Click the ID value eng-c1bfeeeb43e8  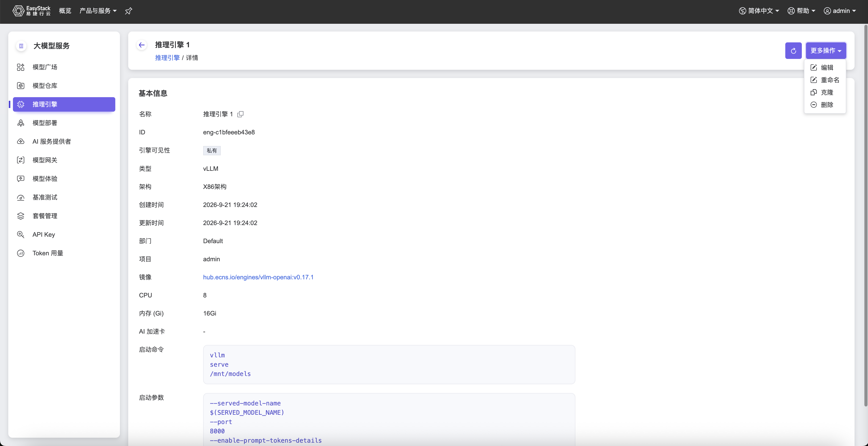point(229,132)
